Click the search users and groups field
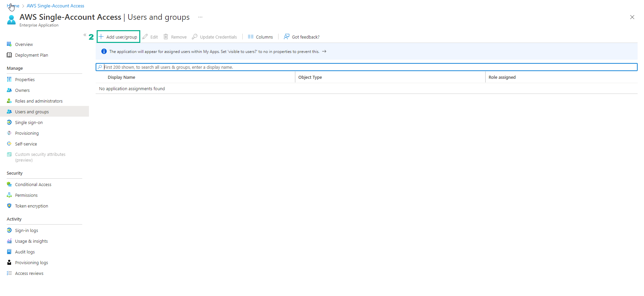Image resolution: width=644 pixels, height=296 pixels. point(366,67)
